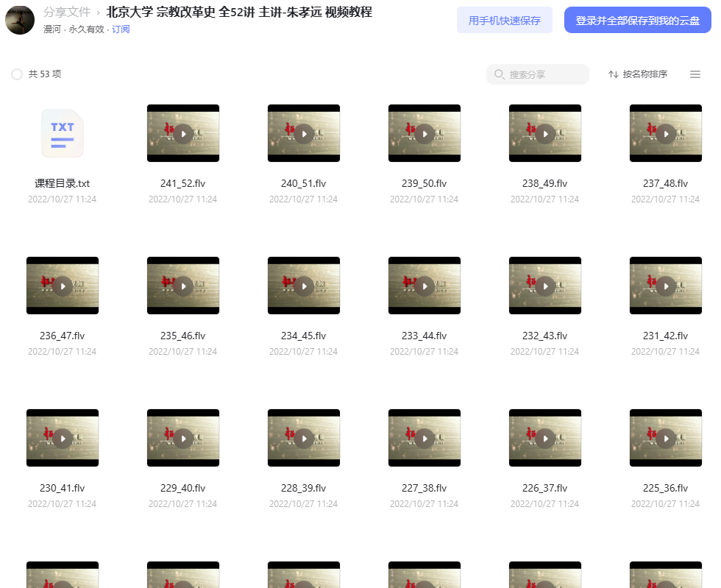Switch layout with the list view icon
The height and width of the screenshot is (588, 721).
(695, 74)
